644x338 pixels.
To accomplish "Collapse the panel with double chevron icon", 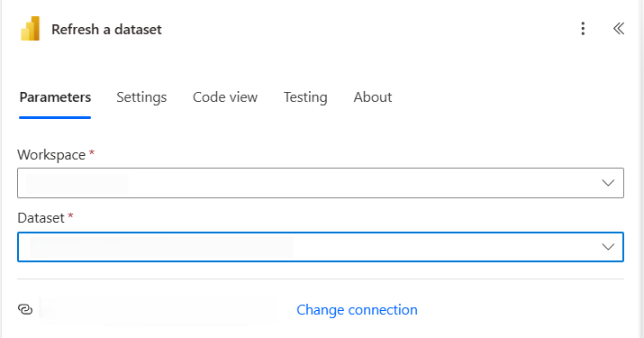I will coord(619,29).
